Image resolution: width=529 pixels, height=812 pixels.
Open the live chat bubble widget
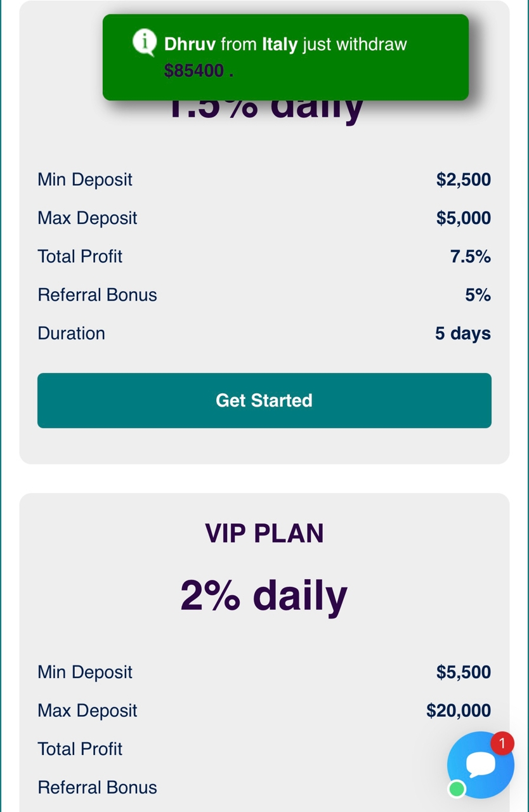tap(480, 765)
